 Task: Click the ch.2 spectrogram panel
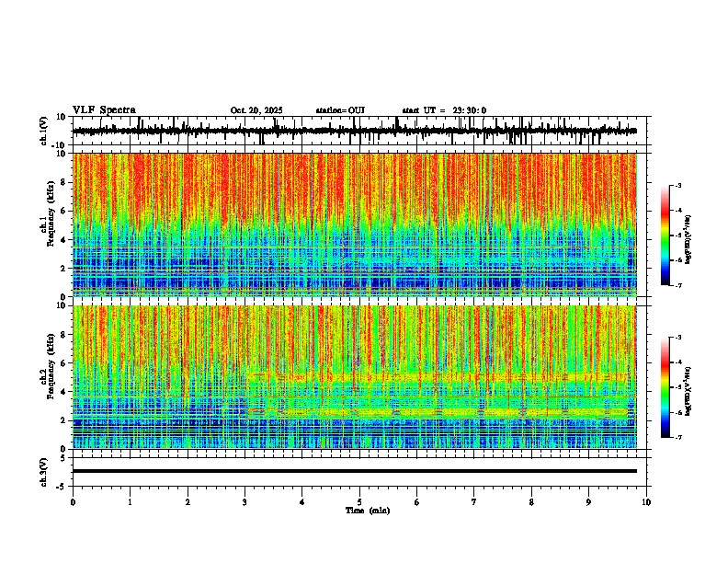tap(355, 377)
